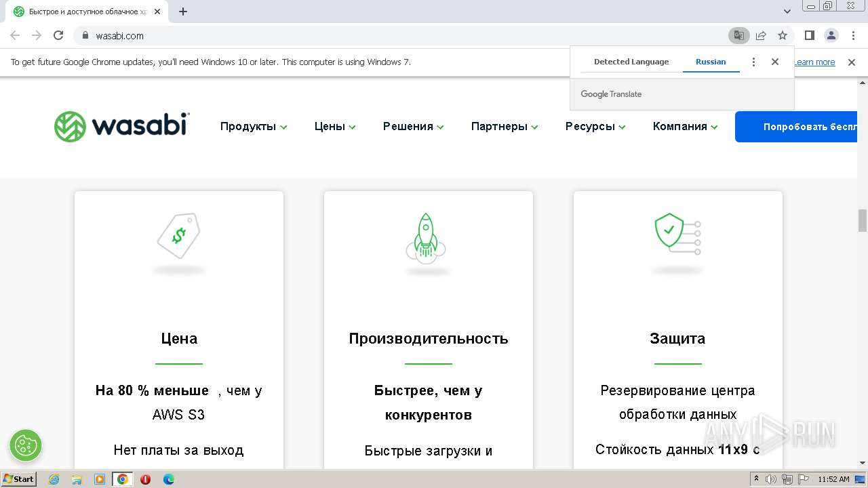The image size is (868, 488).
Task: Open the cookie settings icon
Action: click(26, 445)
